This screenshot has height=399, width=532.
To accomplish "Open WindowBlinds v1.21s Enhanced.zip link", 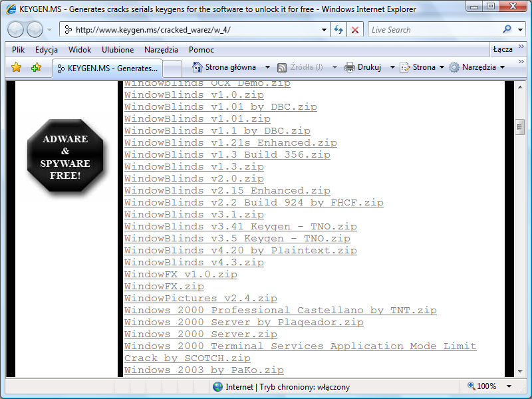I will click(x=230, y=142).
